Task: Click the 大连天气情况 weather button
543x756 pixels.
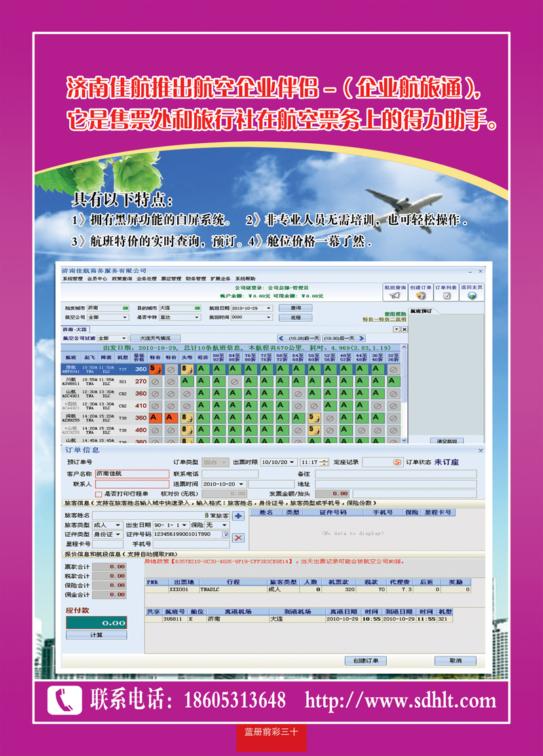Action: click(x=155, y=339)
